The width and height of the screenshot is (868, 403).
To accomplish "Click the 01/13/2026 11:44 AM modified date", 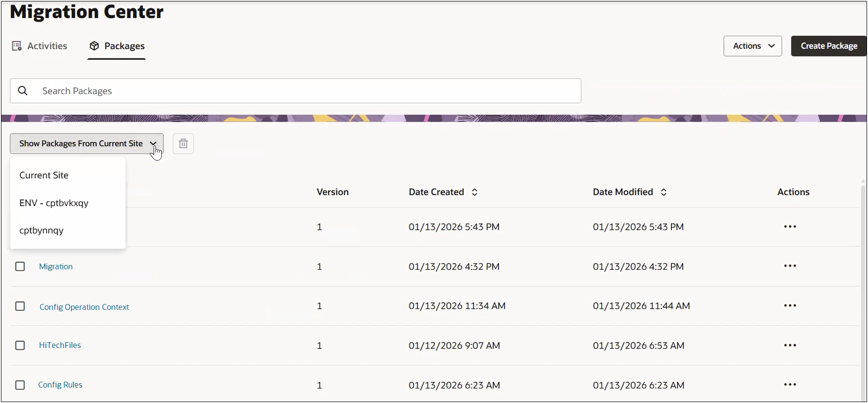I will click(641, 306).
